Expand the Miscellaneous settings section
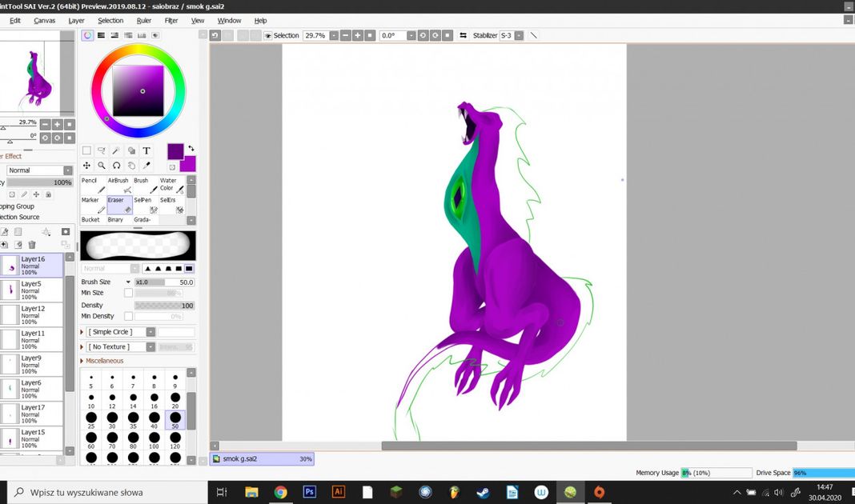 coord(82,361)
